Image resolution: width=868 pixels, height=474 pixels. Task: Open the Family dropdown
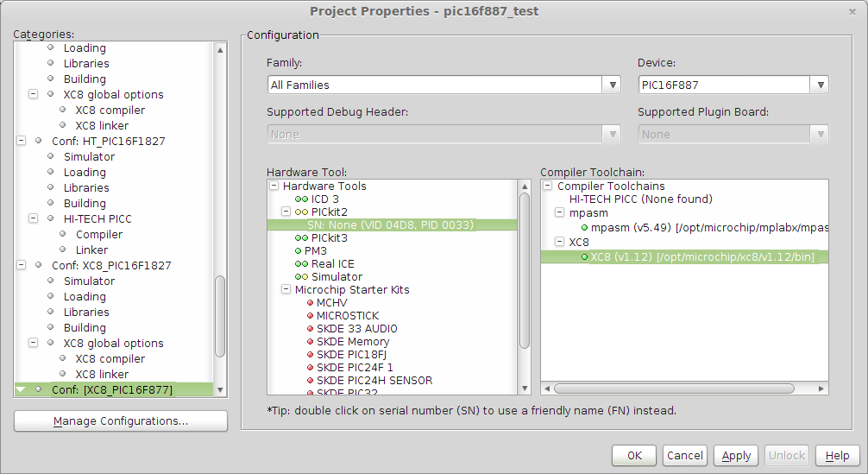(613, 85)
